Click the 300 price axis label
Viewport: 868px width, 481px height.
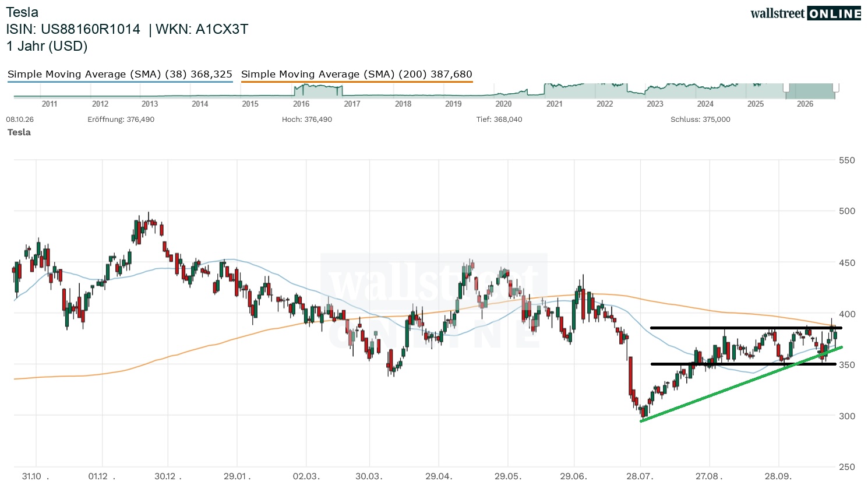click(x=847, y=416)
